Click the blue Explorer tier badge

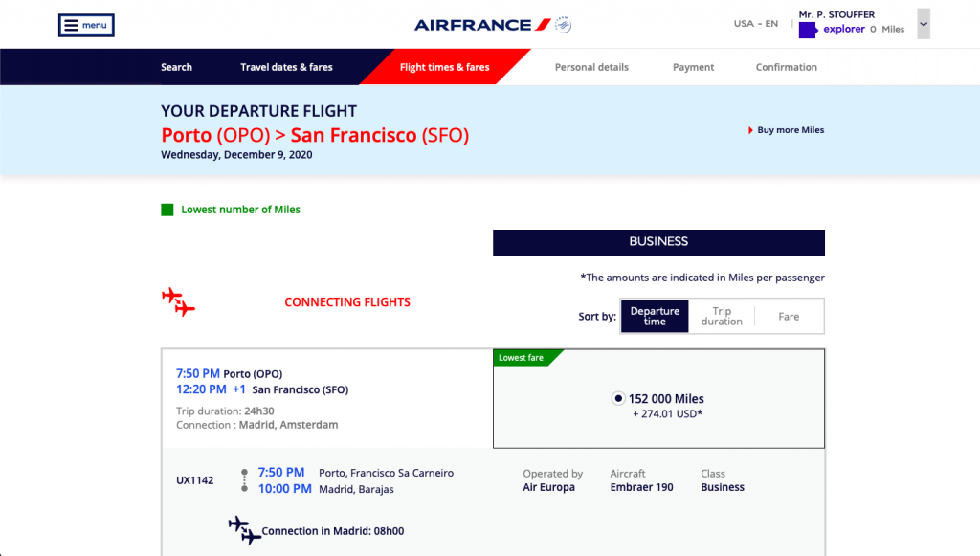[x=808, y=30]
